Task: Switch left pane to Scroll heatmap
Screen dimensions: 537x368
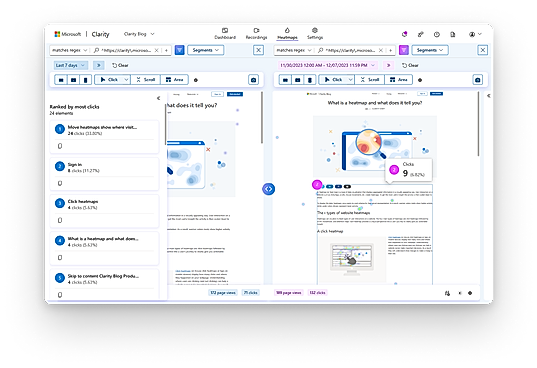Action: tap(146, 80)
